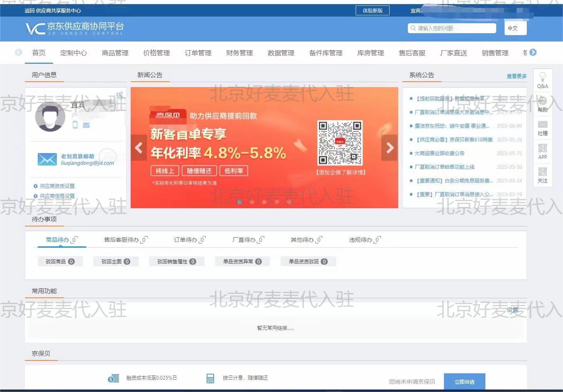Viewport: 563px width, 392px height.
Task: Open the 财务管理 menu
Action: (x=239, y=53)
